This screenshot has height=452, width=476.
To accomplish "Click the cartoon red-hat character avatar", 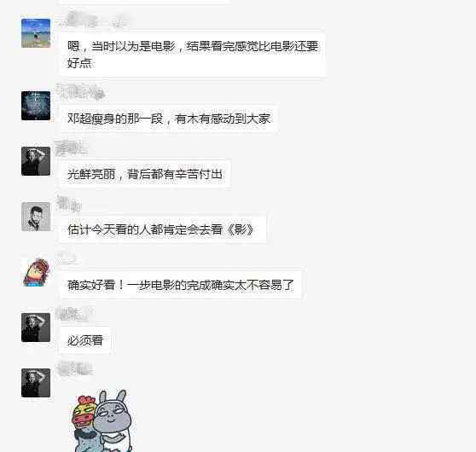I will point(36,272).
